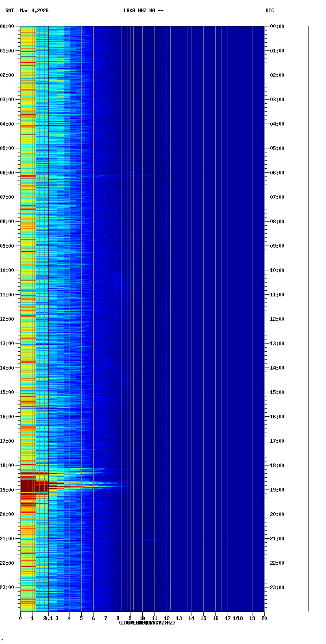Click the 03:00 label on right axis
The height and width of the screenshot is (644, 326).
click(277, 100)
